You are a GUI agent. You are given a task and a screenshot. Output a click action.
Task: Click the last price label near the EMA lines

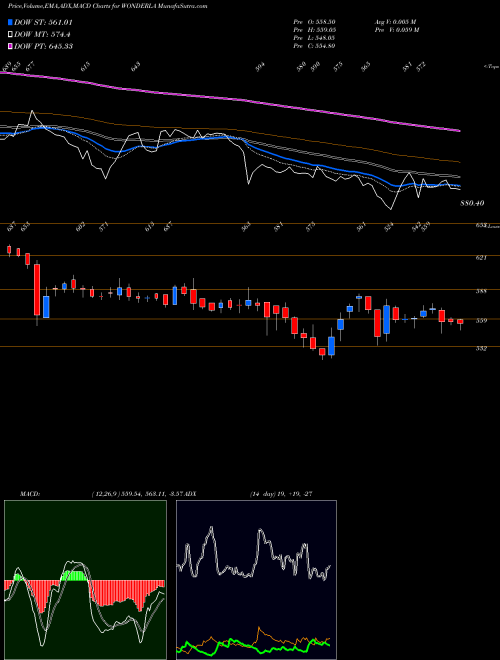472,203
